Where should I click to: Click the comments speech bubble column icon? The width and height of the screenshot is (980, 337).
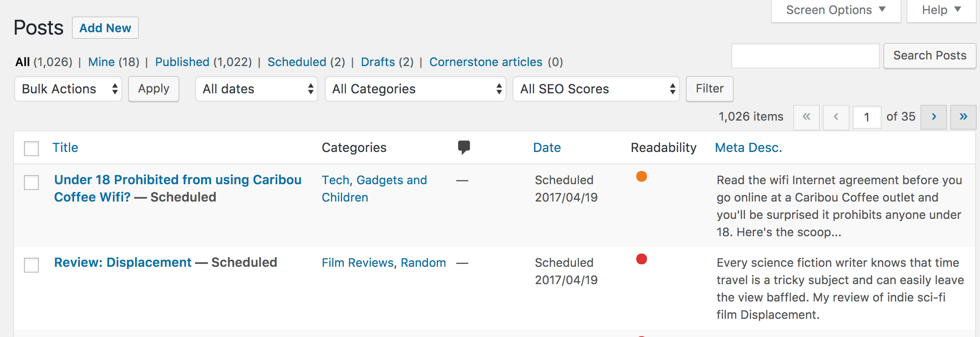(x=464, y=147)
